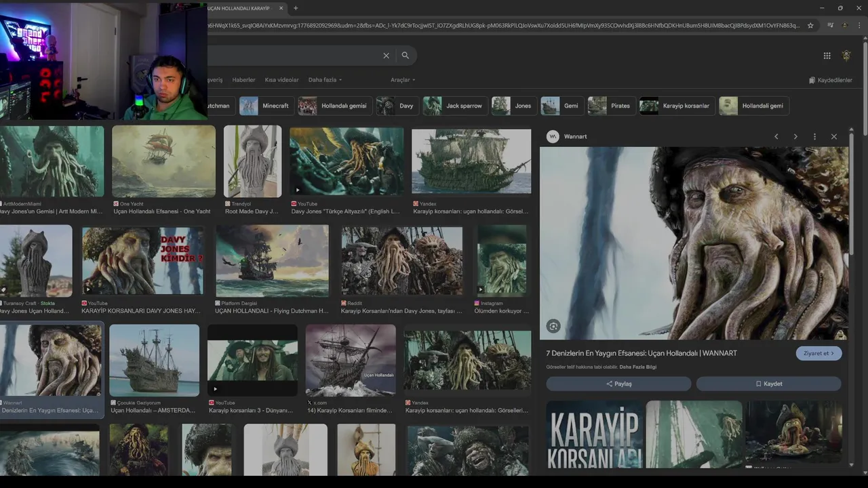This screenshot has width=868, height=488.
Task: Open the large Davy Jones preview image
Action: (x=694, y=243)
